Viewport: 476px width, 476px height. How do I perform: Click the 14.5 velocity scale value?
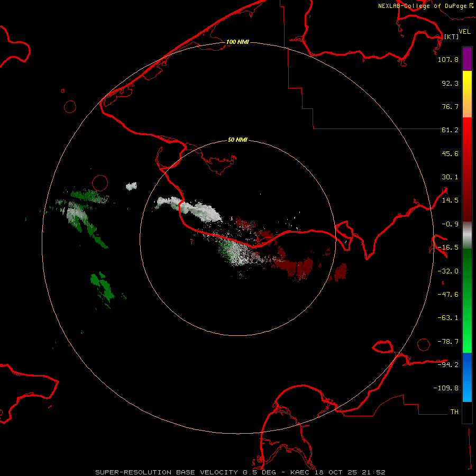pyautogui.click(x=450, y=200)
